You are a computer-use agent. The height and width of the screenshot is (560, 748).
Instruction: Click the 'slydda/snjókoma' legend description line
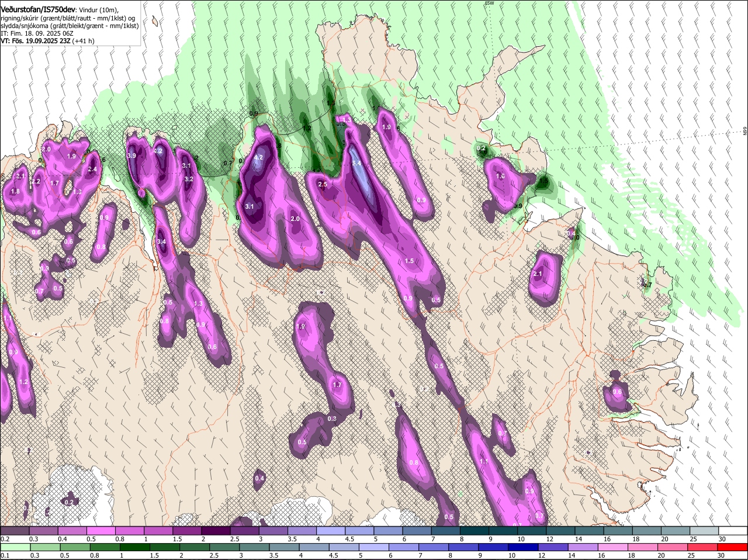click(x=70, y=26)
